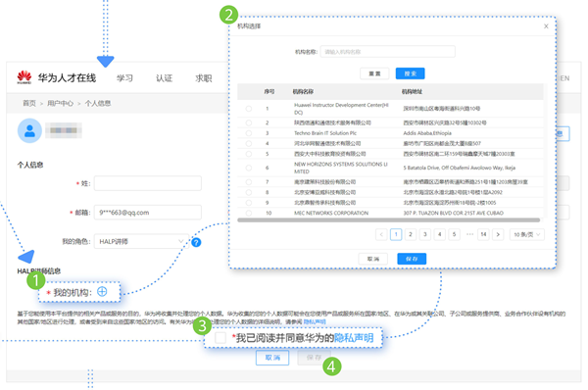Image resolution: width=588 pixels, height=390 pixels.
Task: Click the 重置 button in the dialog
Action: coord(374,73)
